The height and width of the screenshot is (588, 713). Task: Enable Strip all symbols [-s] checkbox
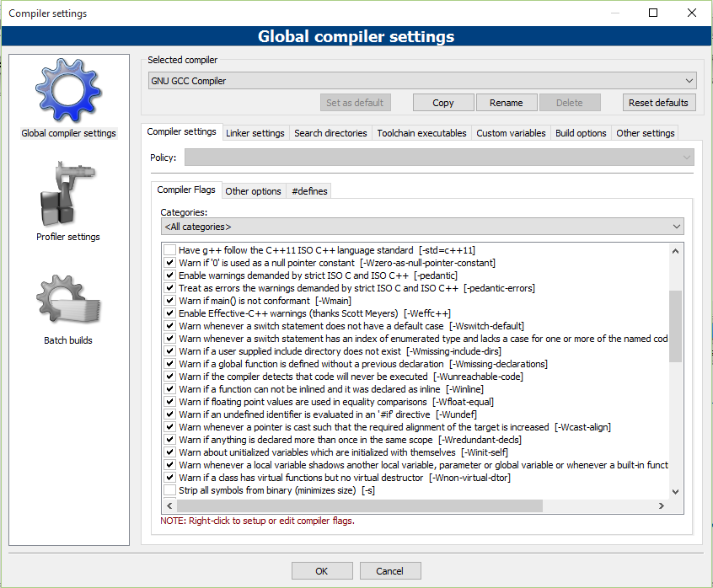[169, 490]
